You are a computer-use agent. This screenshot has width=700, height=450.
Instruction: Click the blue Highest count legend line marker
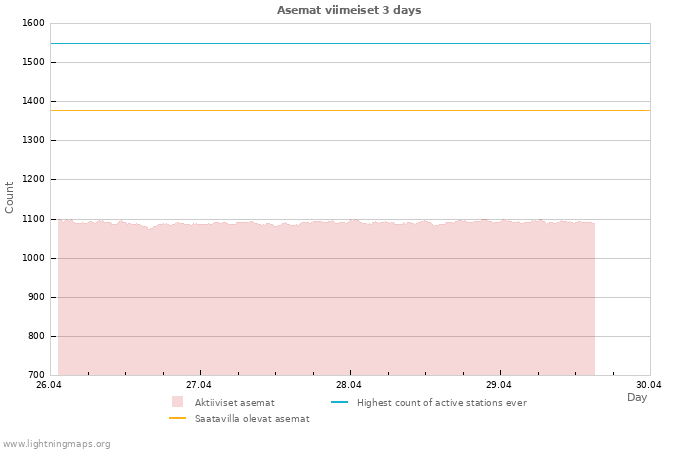(x=339, y=402)
